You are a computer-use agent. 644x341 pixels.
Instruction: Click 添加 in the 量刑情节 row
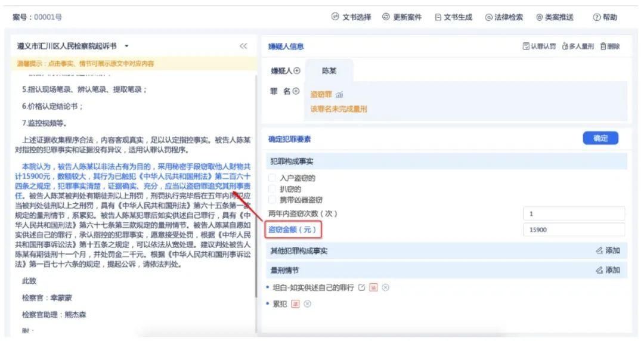(608, 270)
